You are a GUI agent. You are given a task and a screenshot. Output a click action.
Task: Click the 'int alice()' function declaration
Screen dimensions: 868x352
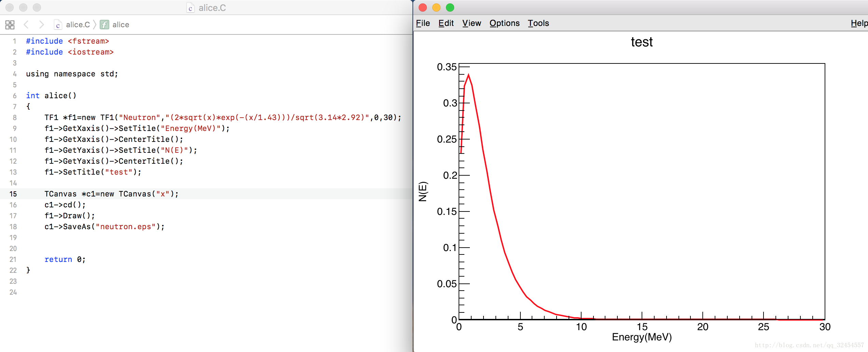click(x=51, y=96)
